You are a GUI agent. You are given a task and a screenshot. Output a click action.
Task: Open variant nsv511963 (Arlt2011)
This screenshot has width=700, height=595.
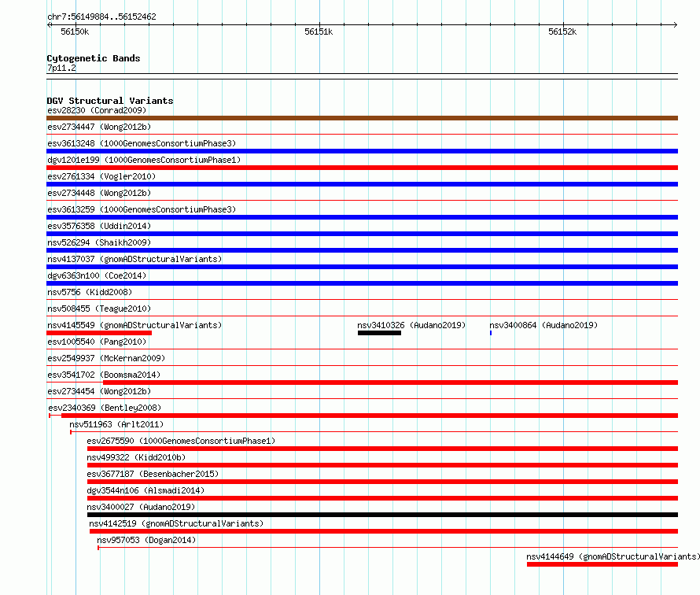(116, 424)
